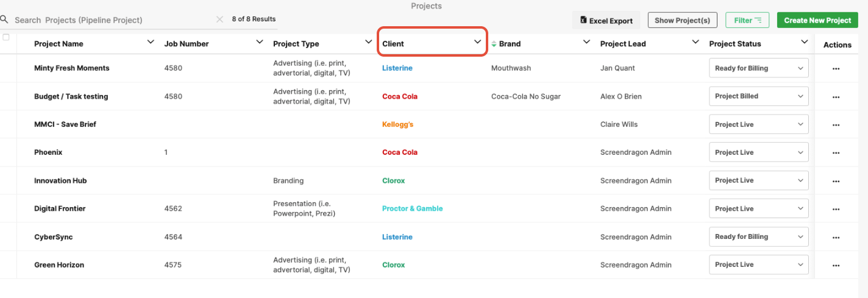Open status dropdown for Budget / Task testing

(759, 96)
